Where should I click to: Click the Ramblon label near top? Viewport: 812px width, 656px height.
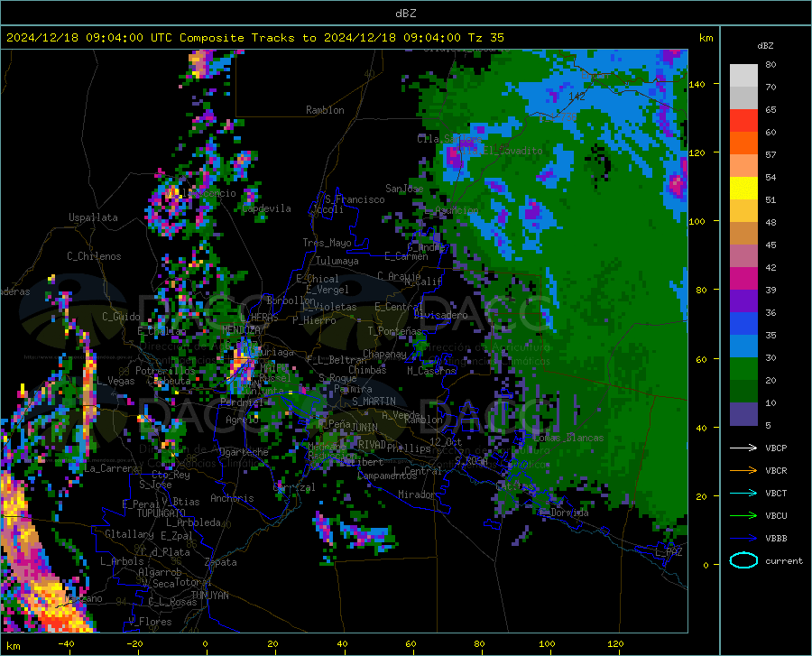[x=325, y=110]
